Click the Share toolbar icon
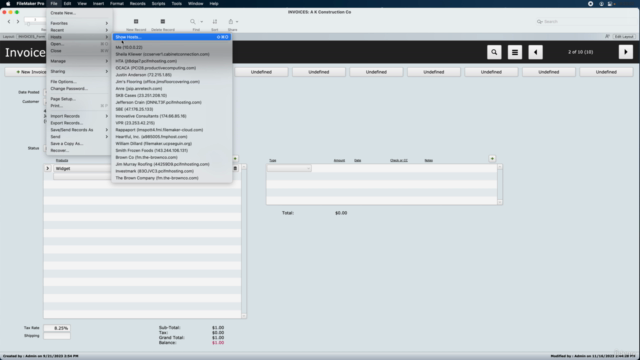The image size is (640, 360). [231, 22]
